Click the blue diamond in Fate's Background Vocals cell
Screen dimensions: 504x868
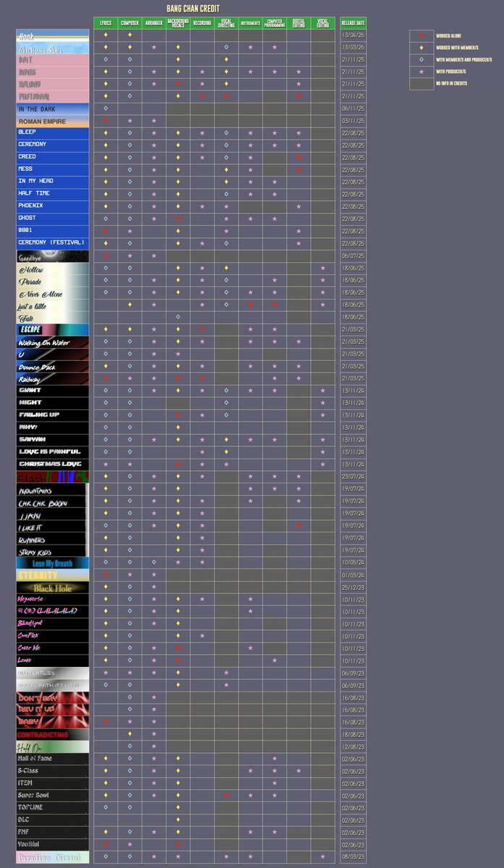click(x=178, y=316)
